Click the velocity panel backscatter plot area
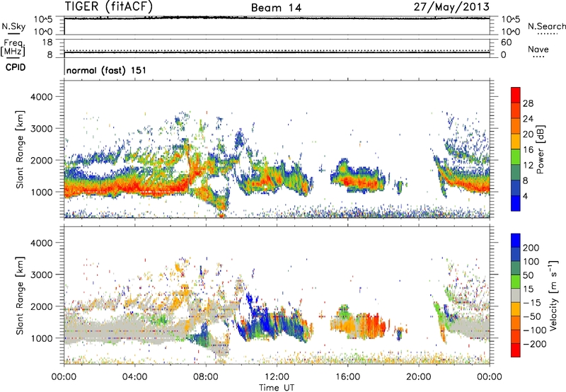566x392 pixels. point(277,295)
